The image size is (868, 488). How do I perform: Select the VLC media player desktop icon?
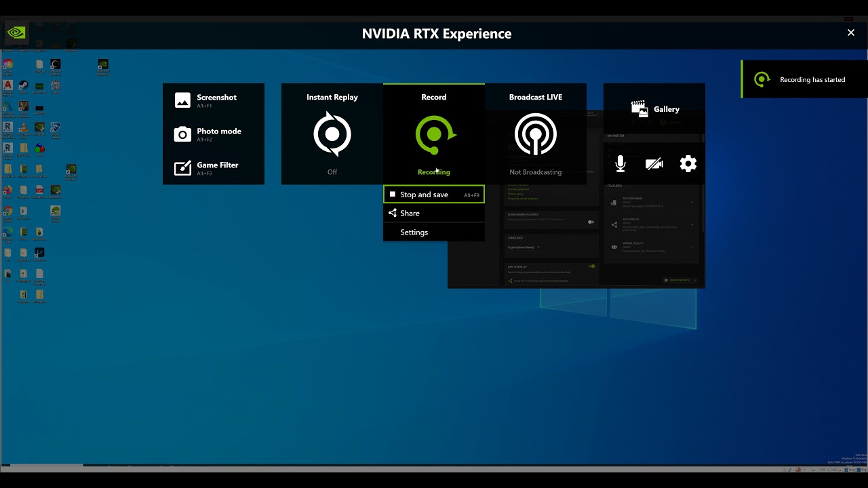(23, 129)
